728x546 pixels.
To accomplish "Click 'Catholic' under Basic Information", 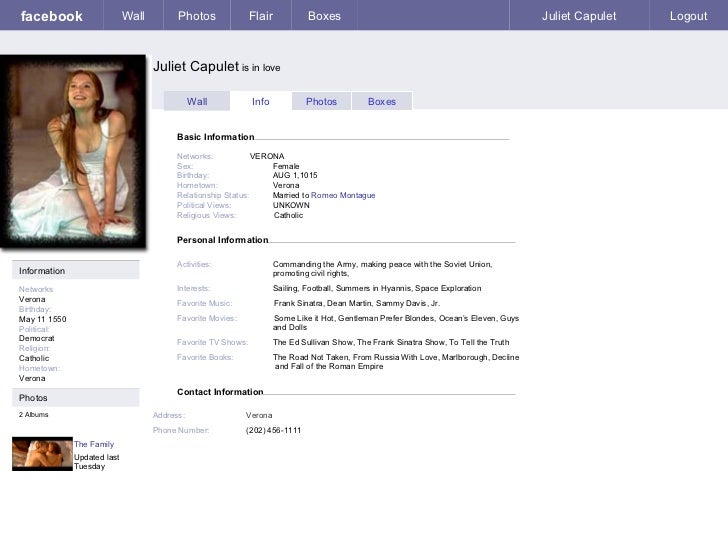I will point(288,215).
